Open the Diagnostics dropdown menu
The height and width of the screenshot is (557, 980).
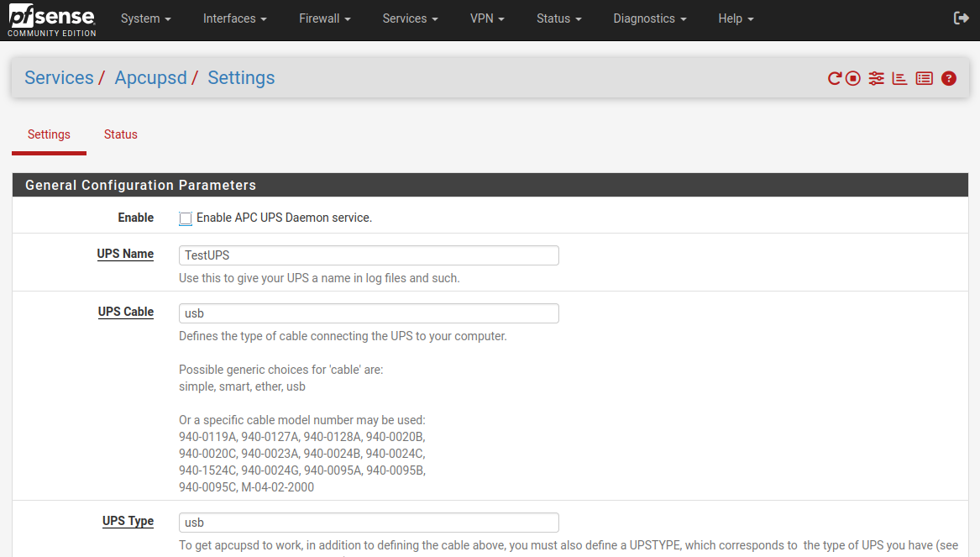[x=649, y=18]
